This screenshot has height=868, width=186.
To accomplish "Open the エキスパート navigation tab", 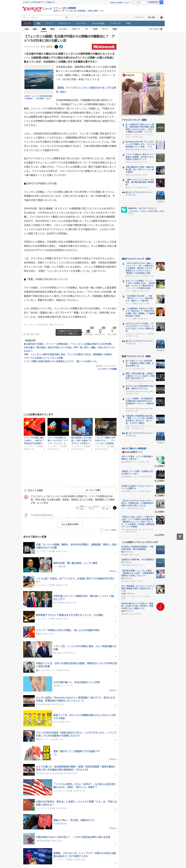I will [64, 24].
